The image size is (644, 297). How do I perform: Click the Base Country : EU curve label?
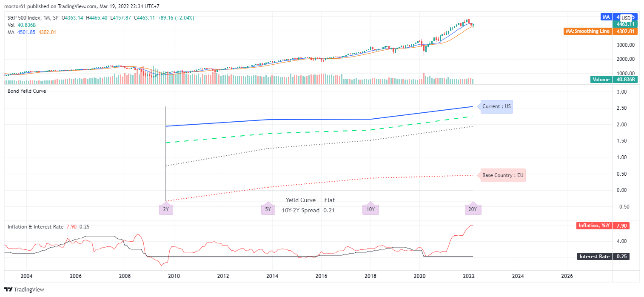(x=503, y=175)
